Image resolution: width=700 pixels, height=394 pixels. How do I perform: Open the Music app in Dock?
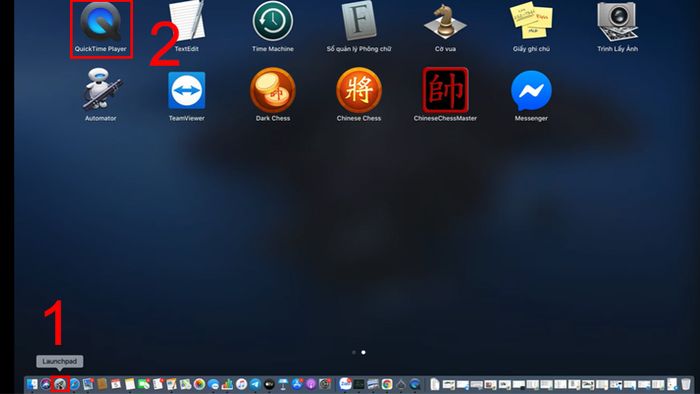tap(242, 384)
